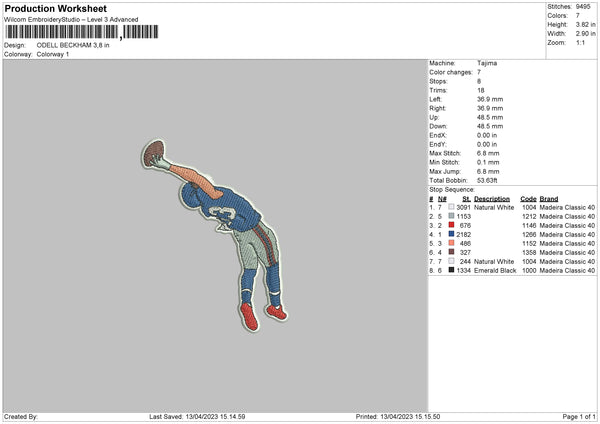600x424 pixels.
Task: Select the white swatch in stop row 244
Action: [x=451, y=261]
